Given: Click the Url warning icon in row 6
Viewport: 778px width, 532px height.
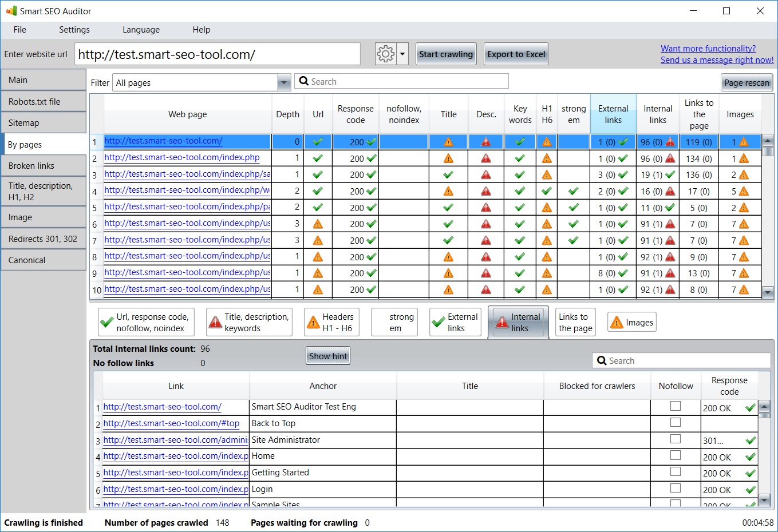Looking at the screenshot, I should [318, 224].
